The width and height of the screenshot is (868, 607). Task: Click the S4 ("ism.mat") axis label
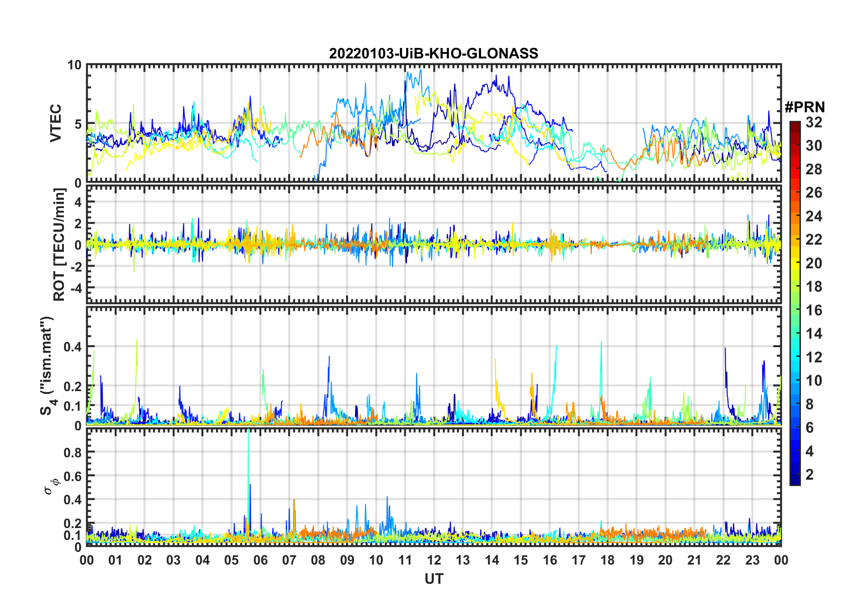(x=47, y=366)
